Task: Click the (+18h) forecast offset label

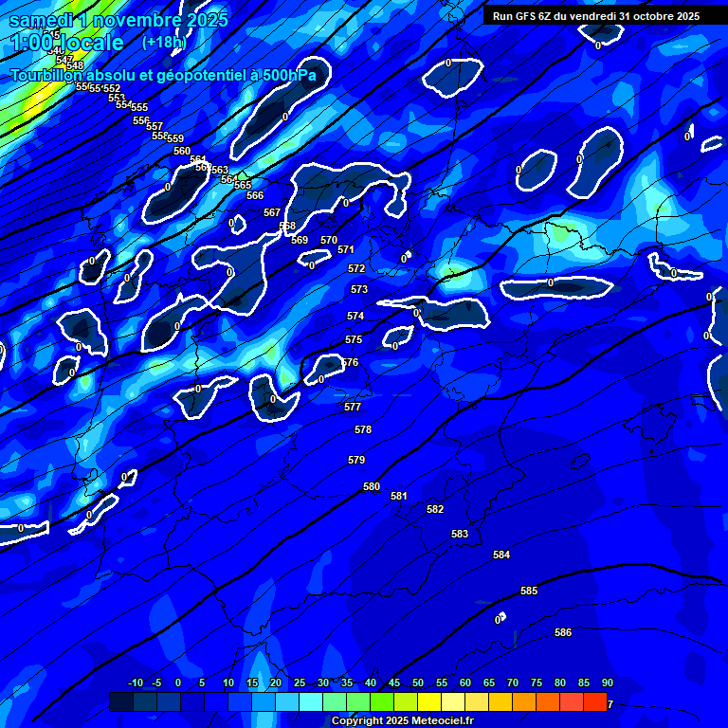Action: (164, 43)
